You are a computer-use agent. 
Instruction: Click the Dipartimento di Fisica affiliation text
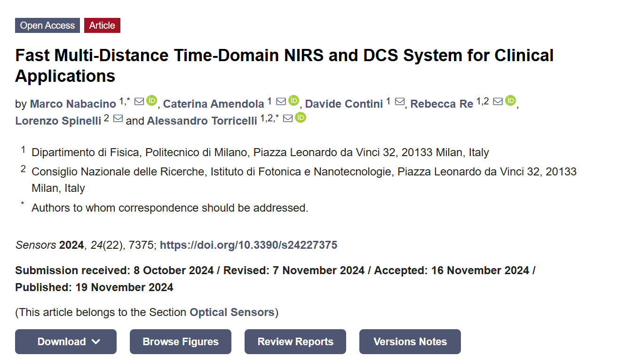pyautogui.click(x=260, y=152)
